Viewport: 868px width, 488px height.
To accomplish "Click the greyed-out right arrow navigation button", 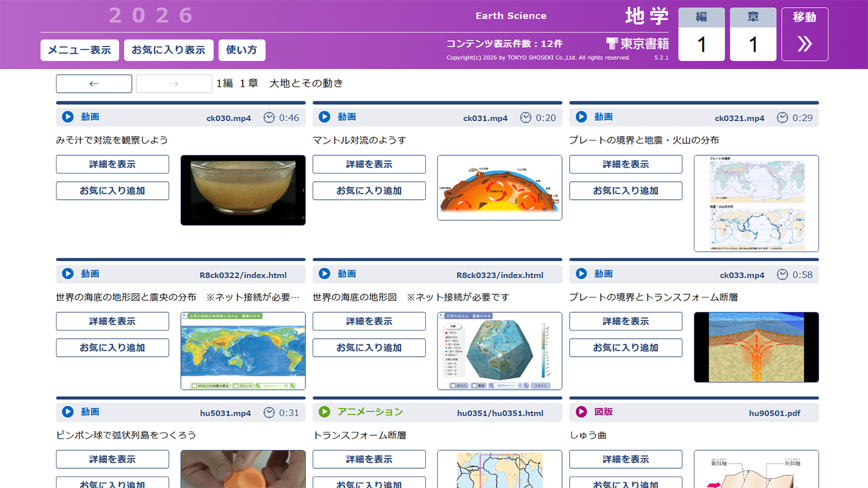I will [174, 83].
